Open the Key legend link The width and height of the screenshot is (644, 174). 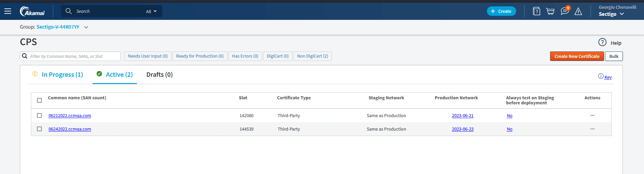[608, 77]
